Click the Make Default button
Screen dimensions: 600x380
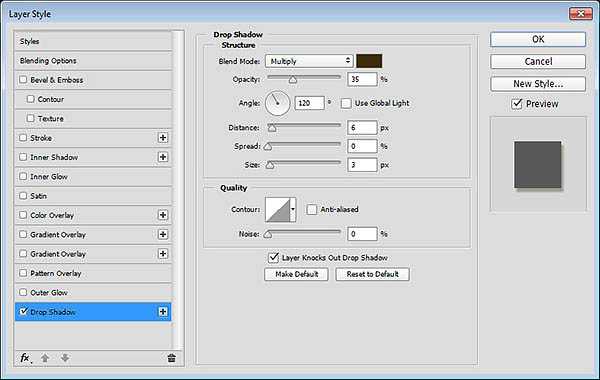pos(296,274)
